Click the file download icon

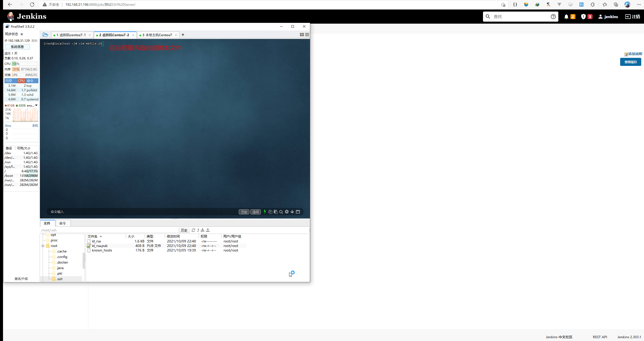[x=202, y=230]
